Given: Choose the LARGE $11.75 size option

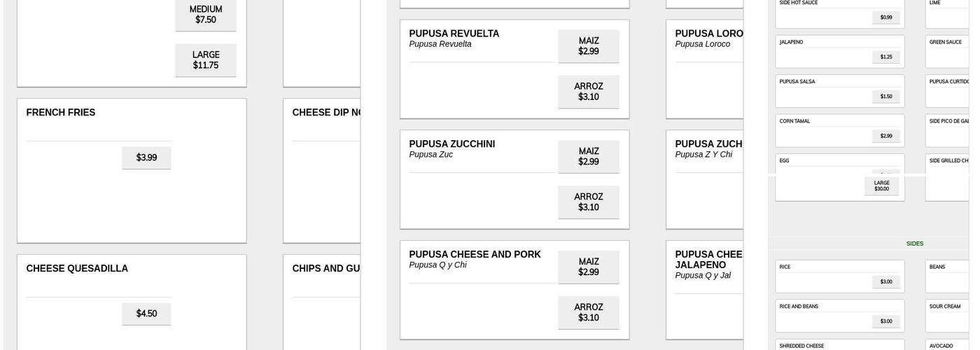Looking at the screenshot, I should (x=206, y=60).
